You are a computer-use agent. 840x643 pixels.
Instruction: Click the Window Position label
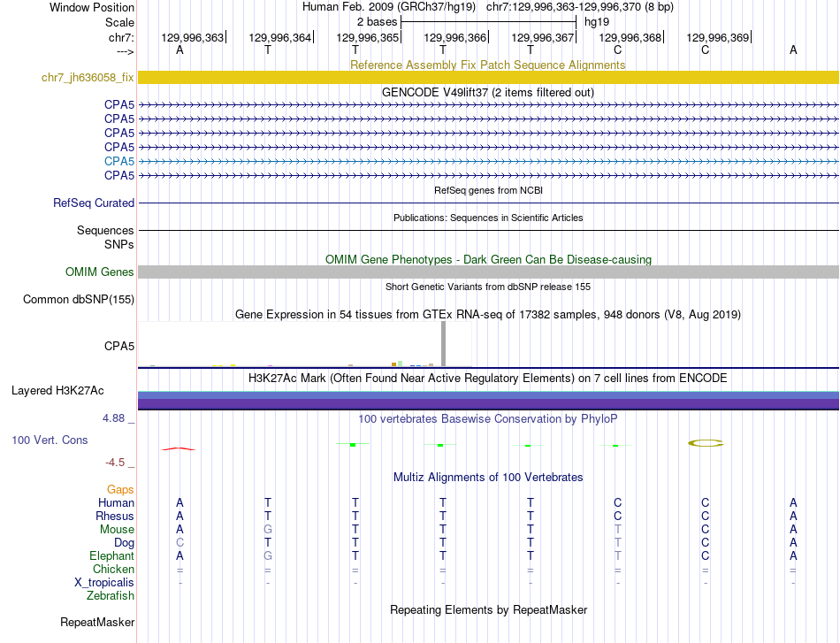point(92,7)
